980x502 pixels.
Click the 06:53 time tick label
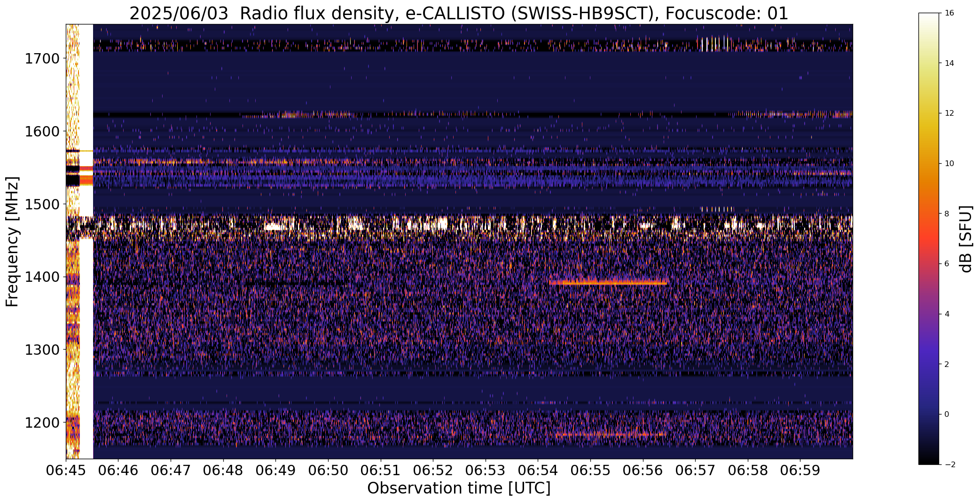click(486, 470)
